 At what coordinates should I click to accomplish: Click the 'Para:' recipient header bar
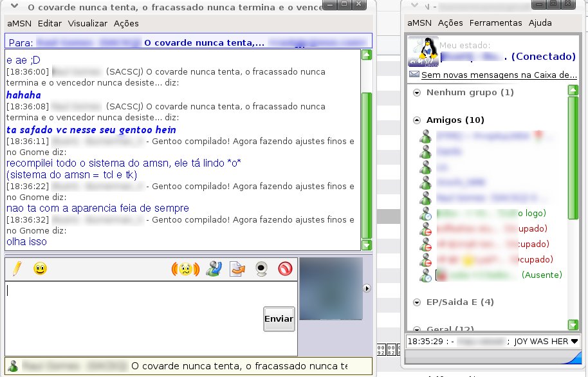pos(188,41)
